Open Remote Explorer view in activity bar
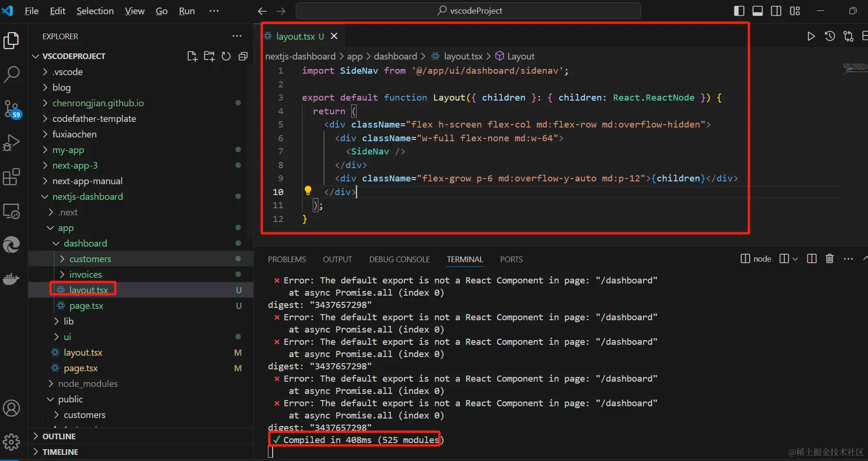The image size is (868, 461). [11, 211]
